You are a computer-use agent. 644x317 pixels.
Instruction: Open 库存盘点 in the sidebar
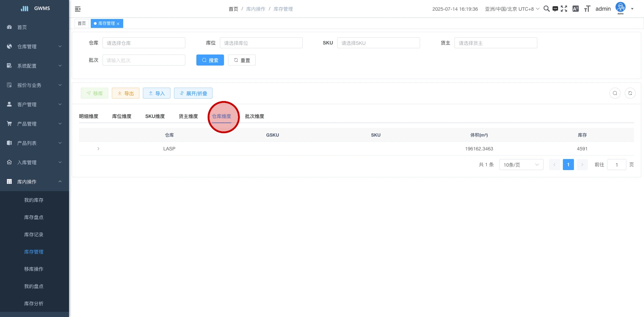(x=34, y=217)
